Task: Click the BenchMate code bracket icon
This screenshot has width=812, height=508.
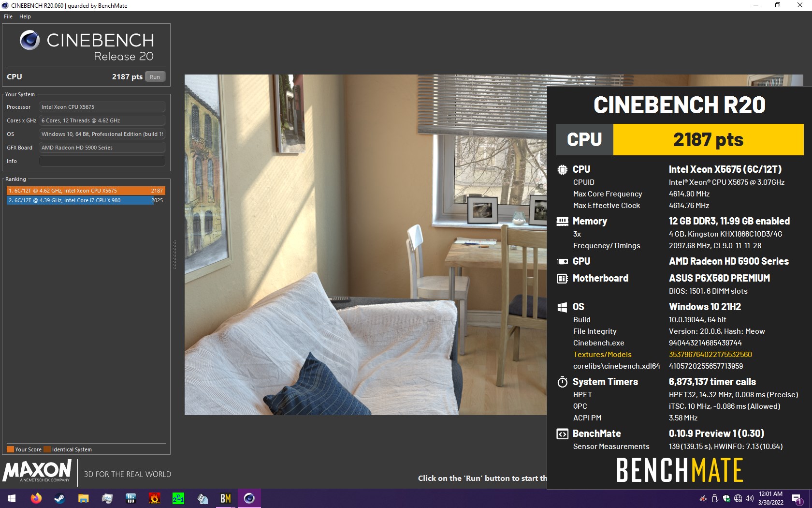Action: [562, 434]
